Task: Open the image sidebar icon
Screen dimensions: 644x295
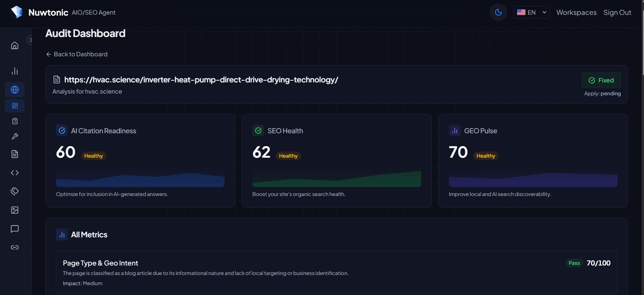Action: click(15, 210)
